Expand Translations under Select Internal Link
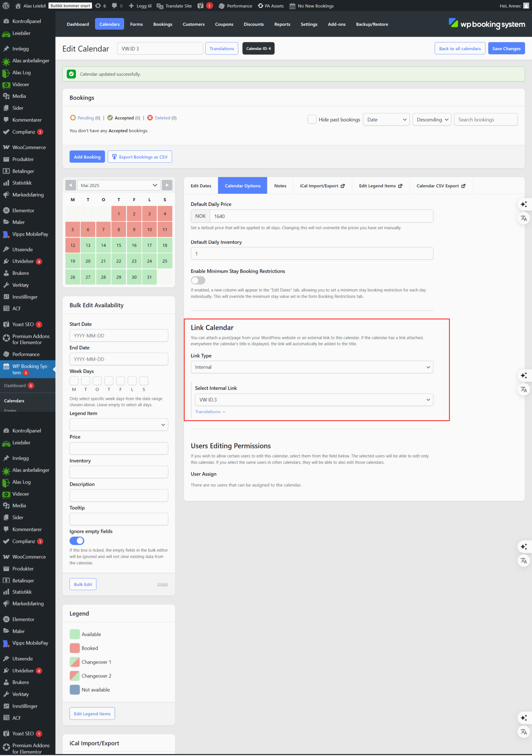Image resolution: width=532 pixels, height=756 pixels. pos(210,412)
